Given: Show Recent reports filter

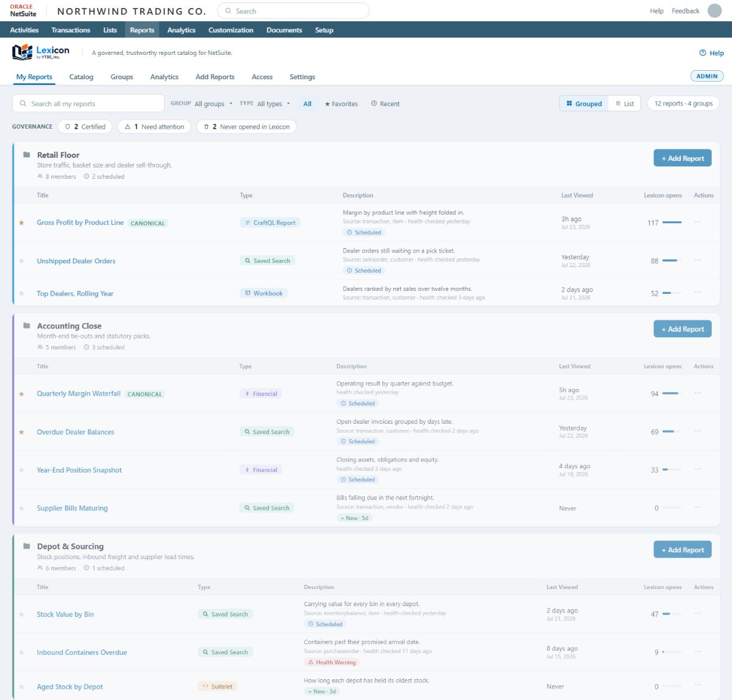Looking at the screenshot, I should pos(386,104).
